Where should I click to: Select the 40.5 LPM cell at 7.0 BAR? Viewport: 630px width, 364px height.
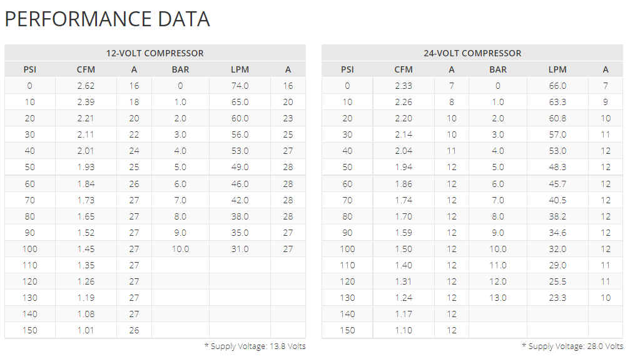557,200
